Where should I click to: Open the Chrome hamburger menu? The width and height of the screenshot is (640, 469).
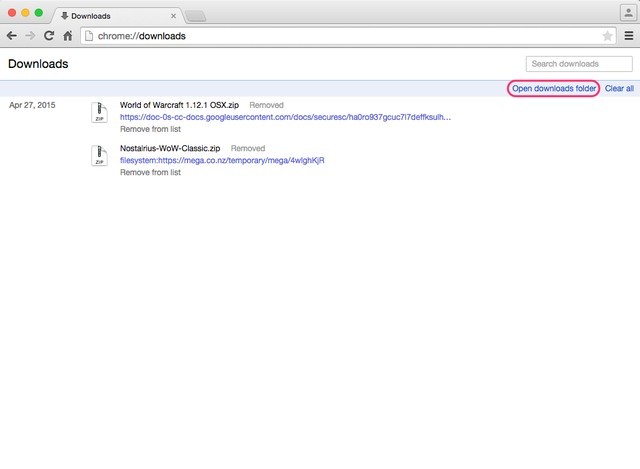(x=629, y=36)
